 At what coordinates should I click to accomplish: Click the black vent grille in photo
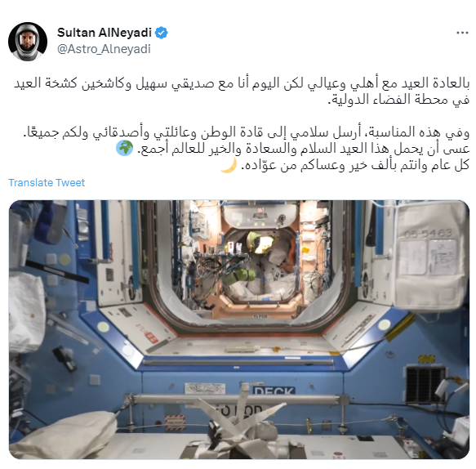[425, 385]
